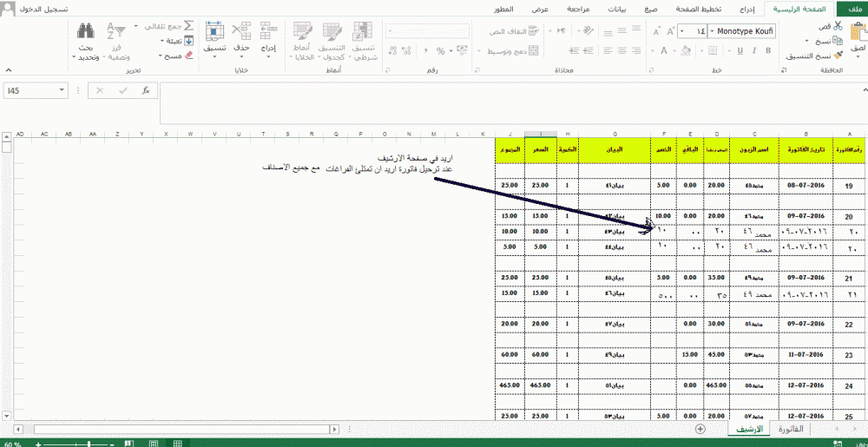Click the Copy (نسخ) icon

pyautogui.click(x=838, y=41)
